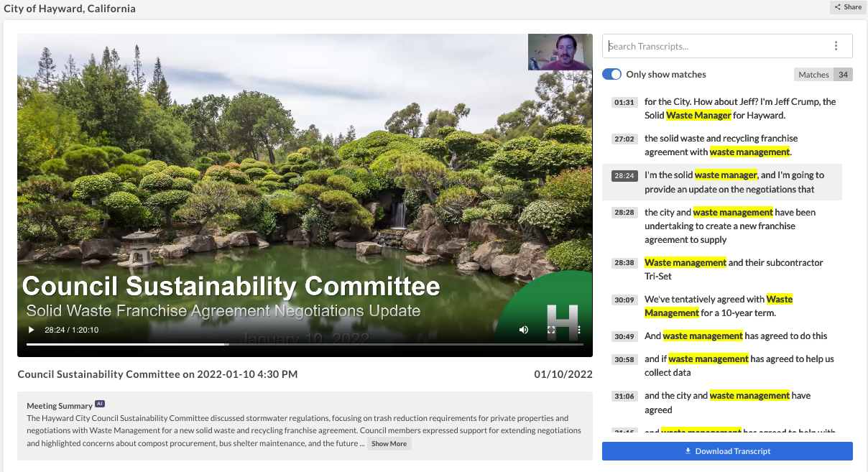Select transcript line "I'm the solid waste manager"
This screenshot has width=868, height=472.
[x=734, y=182]
